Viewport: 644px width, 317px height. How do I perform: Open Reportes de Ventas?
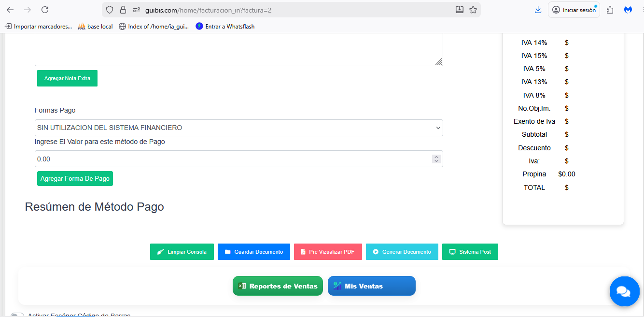(x=278, y=286)
